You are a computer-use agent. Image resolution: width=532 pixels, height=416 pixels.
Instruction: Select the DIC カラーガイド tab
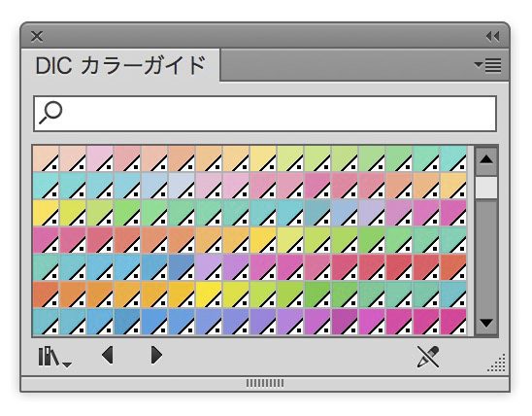[120, 65]
